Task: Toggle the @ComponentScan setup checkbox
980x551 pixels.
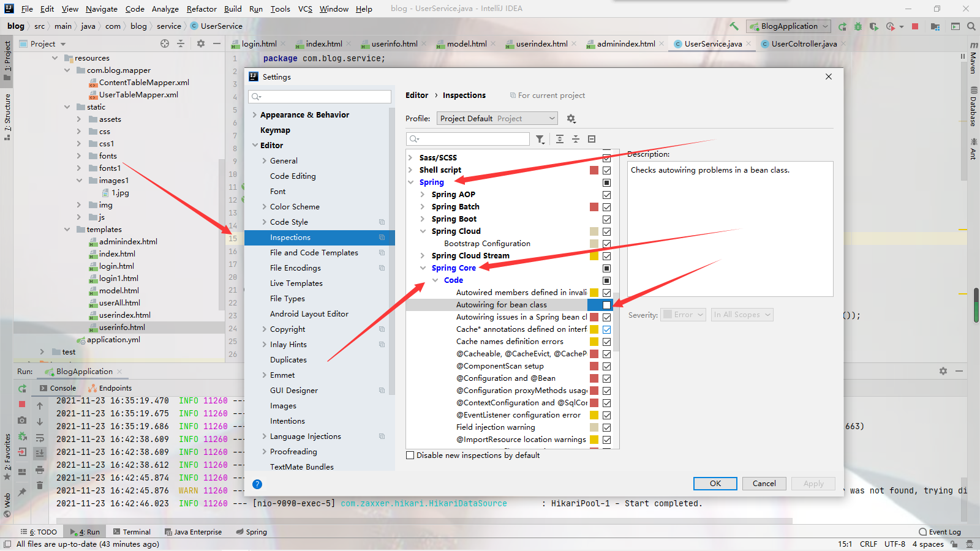Action: (x=607, y=366)
